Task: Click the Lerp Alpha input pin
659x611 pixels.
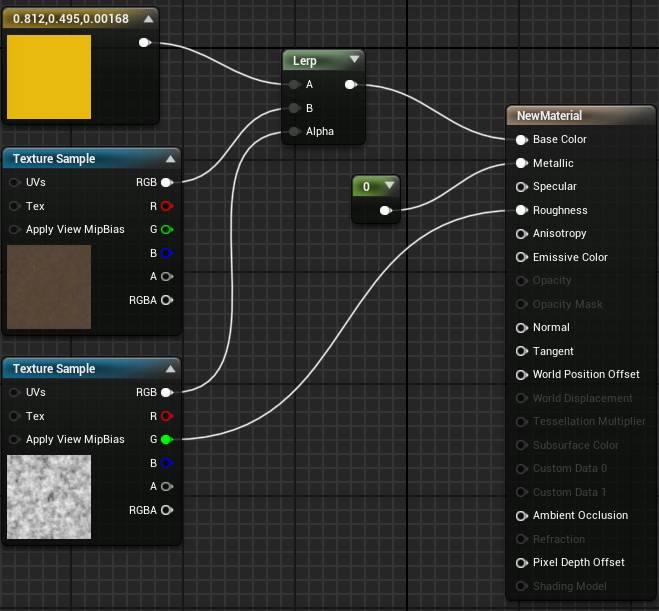Action: point(294,132)
